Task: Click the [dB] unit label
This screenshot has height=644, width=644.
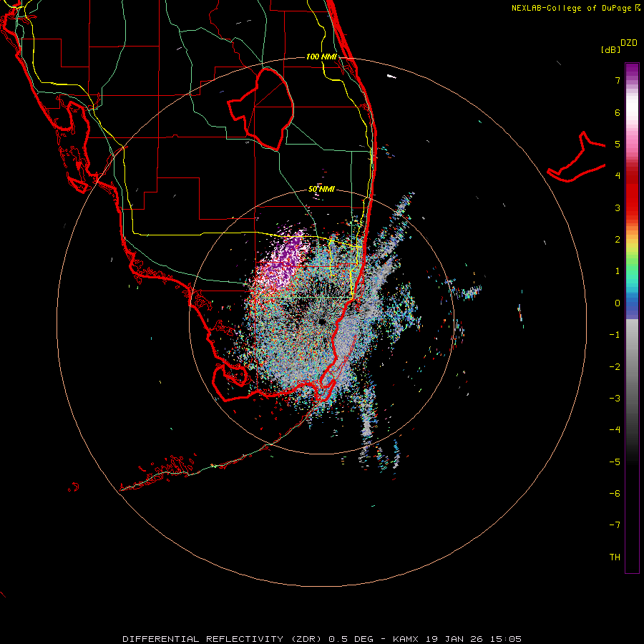Action: [x=610, y=49]
